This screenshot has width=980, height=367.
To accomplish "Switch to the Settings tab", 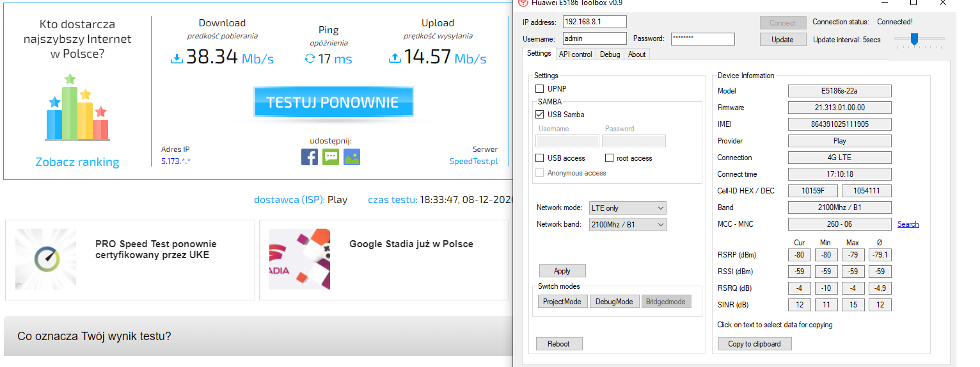I will click(x=539, y=54).
